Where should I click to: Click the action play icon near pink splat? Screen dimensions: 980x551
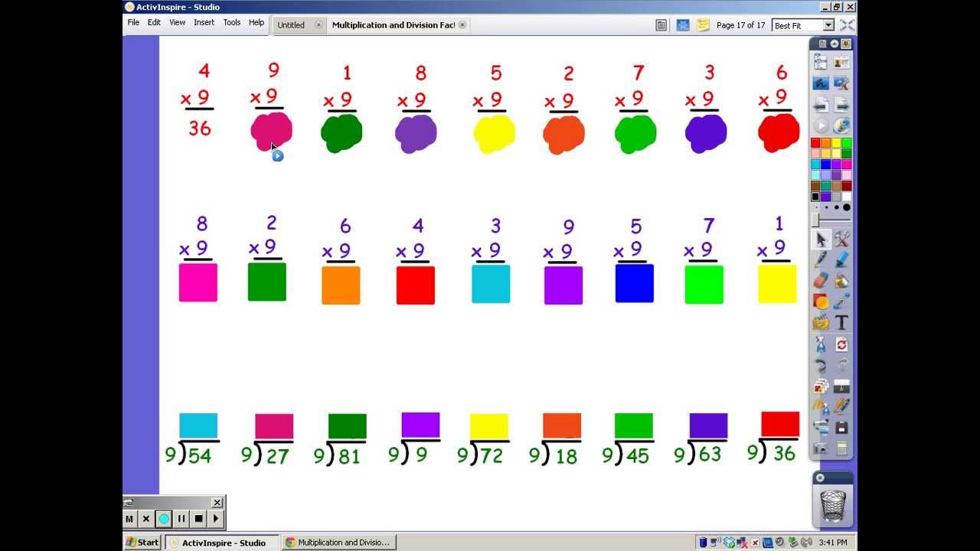(x=278, y=155)
